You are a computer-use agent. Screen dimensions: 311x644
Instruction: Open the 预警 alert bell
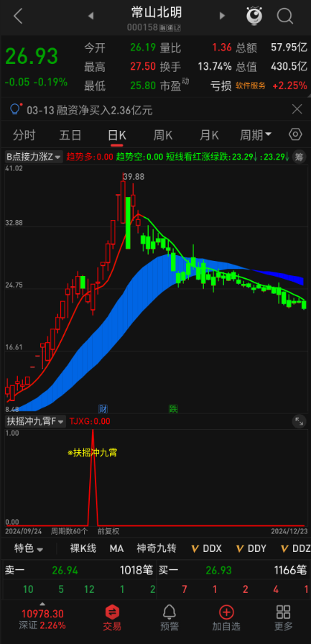(x=169, y=617)
